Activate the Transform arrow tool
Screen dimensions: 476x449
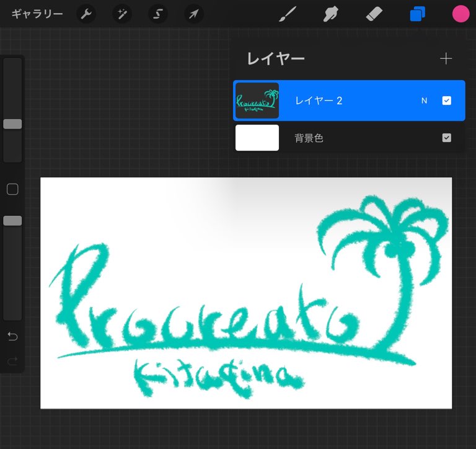[x=193, y=14]
